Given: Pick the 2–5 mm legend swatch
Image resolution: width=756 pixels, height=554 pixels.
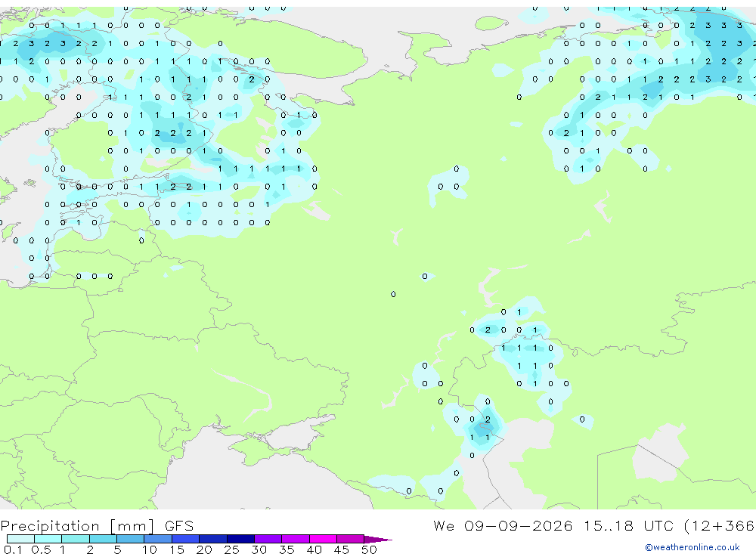Looking at the screenshot, I should click(x=103, y=539).
